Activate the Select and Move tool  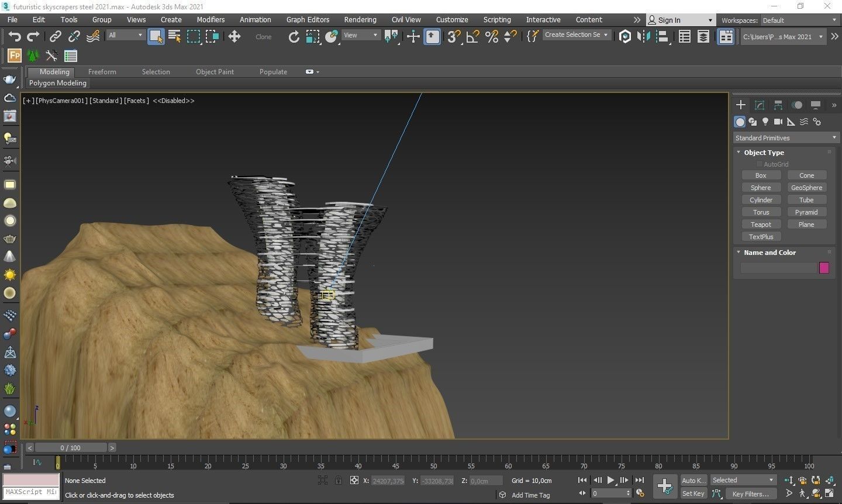(x=234, y=36)
